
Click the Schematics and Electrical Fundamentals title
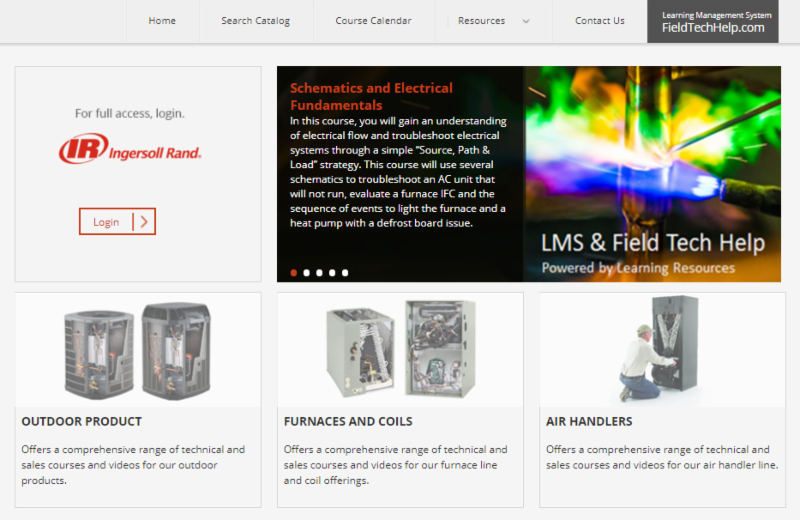371,96
